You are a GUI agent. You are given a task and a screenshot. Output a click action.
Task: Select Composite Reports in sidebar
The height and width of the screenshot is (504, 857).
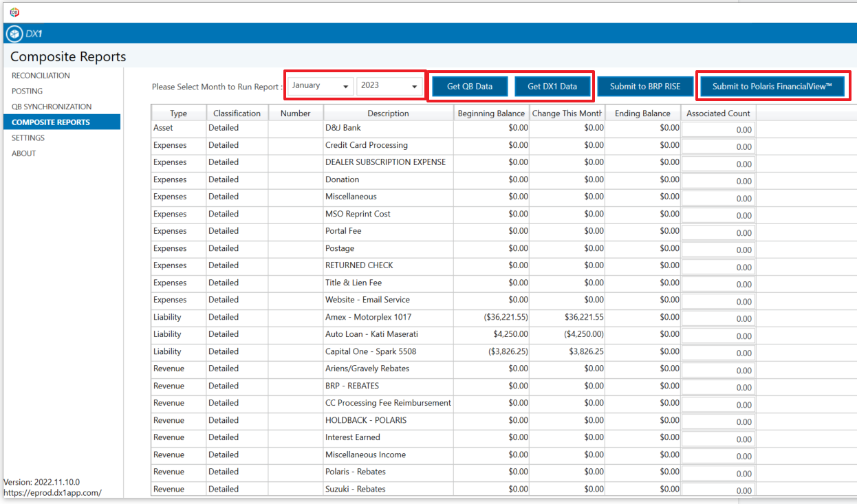[x=61, y=122]
